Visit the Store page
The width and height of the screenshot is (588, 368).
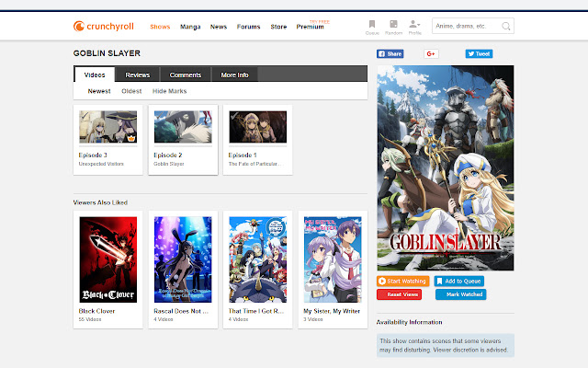(x=278, y=27)
